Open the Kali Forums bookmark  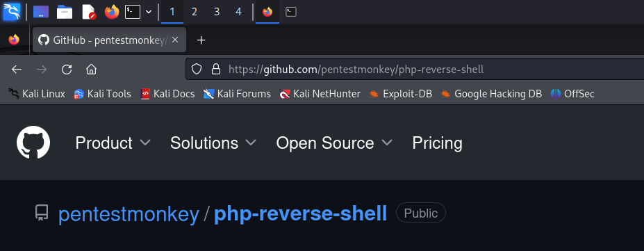pyautogui.click(x=237, y=94)
